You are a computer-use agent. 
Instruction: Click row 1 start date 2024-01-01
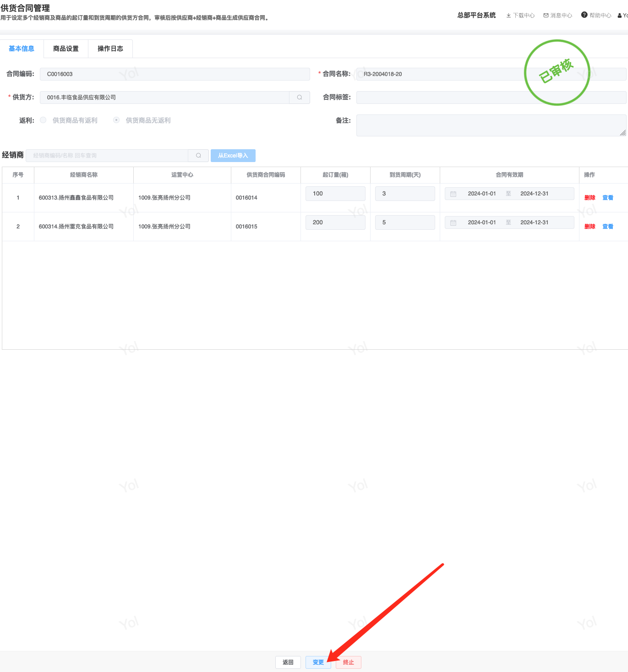click(482, 194)
